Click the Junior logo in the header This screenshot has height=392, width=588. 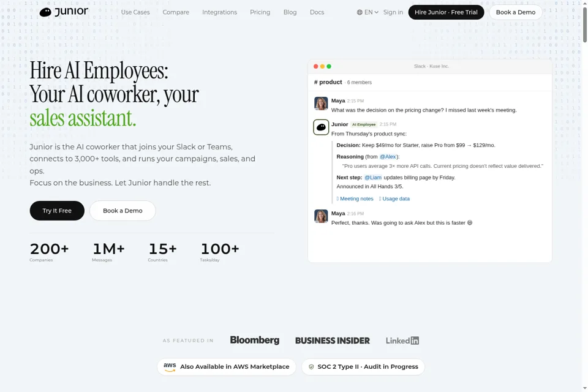[x=64, y=12]
